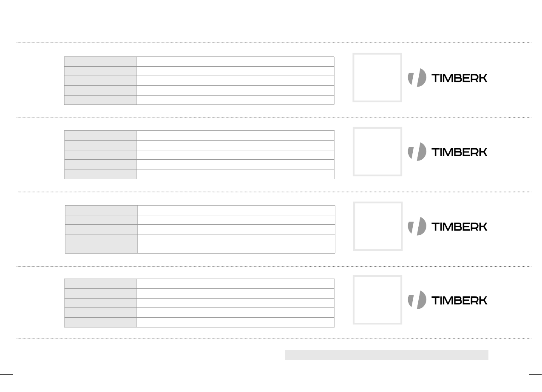Select the last gray label cell of the fourth coupon

point(100,322)
